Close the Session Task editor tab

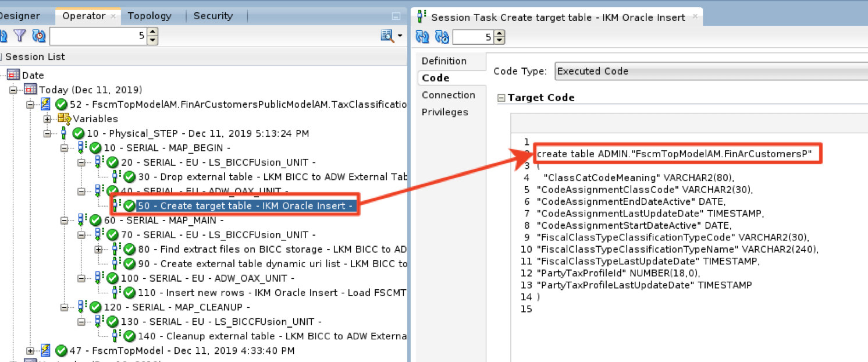tap(695, 18)
